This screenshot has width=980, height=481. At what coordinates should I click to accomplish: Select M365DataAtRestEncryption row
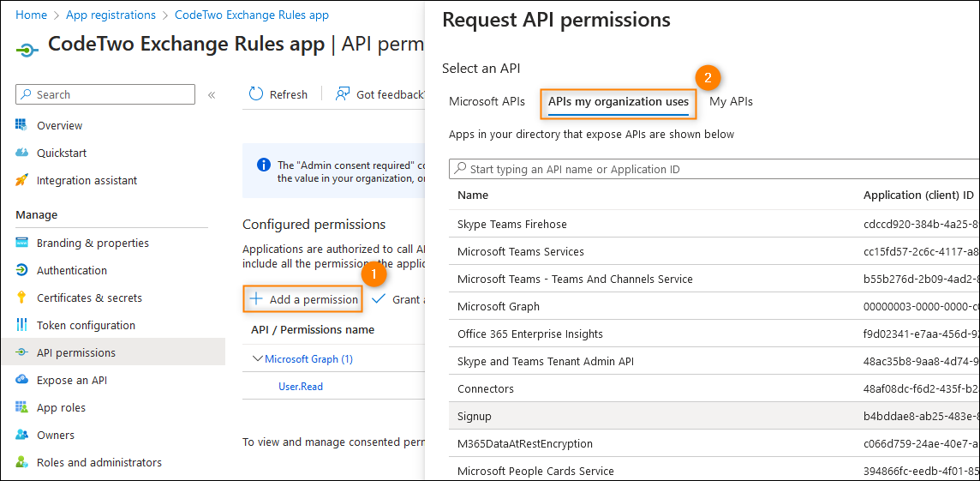[714, 443]
